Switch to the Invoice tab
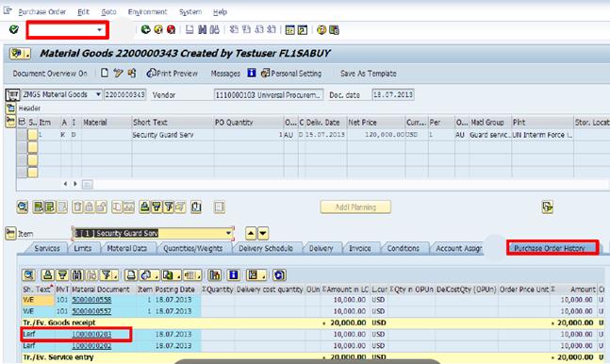610x364 pixels. (x=360, y=248)
